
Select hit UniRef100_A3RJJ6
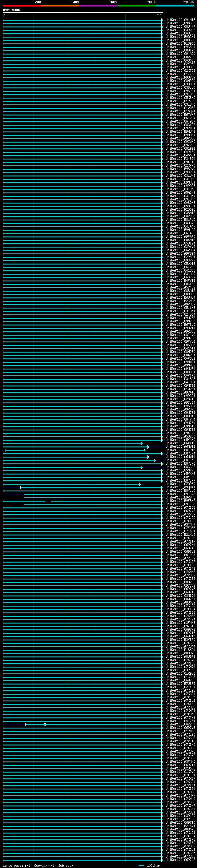[180, 819]
